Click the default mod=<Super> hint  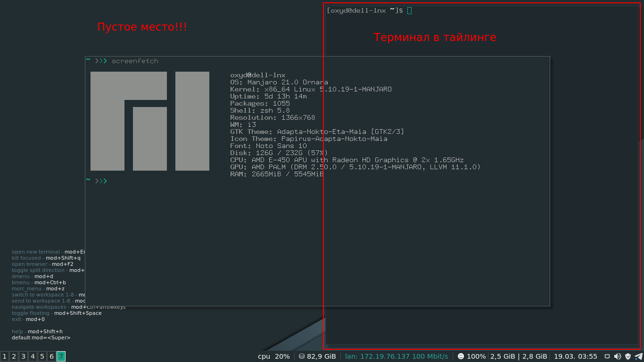[x=41, y=338]
